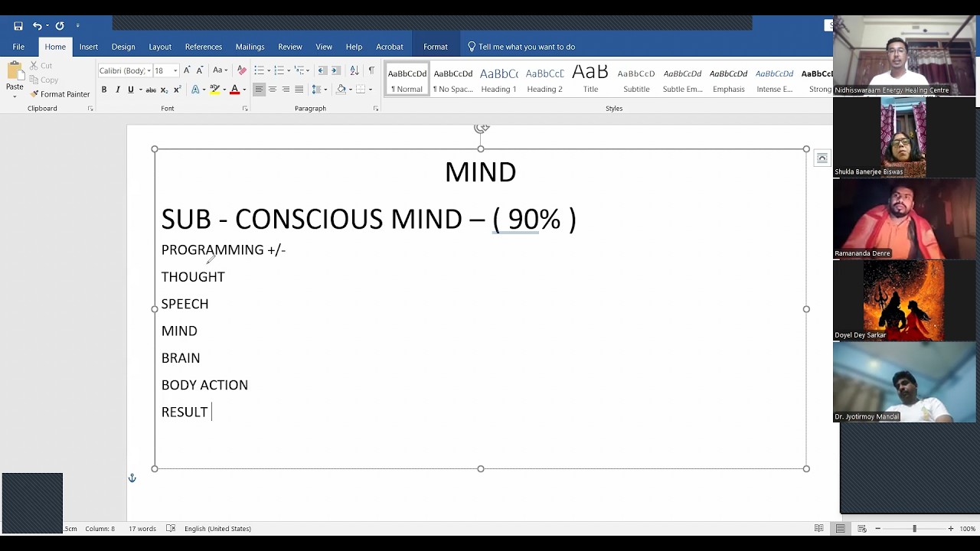Open the Paragraph dialog launcher

tap(376, 109)
